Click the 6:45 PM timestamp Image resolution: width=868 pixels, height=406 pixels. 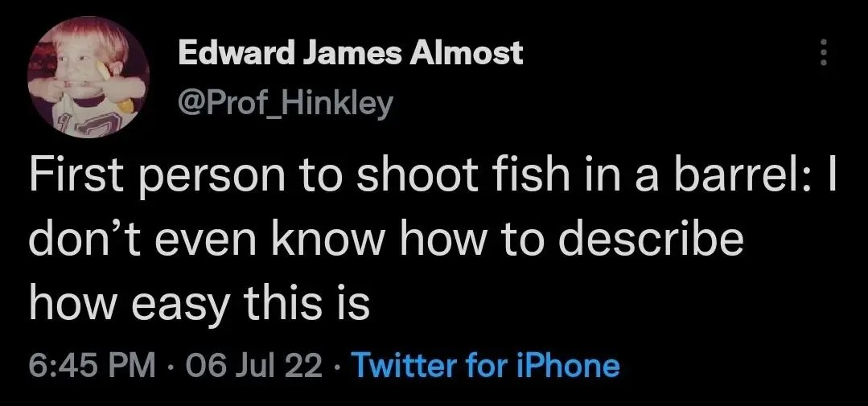(92, 366)
